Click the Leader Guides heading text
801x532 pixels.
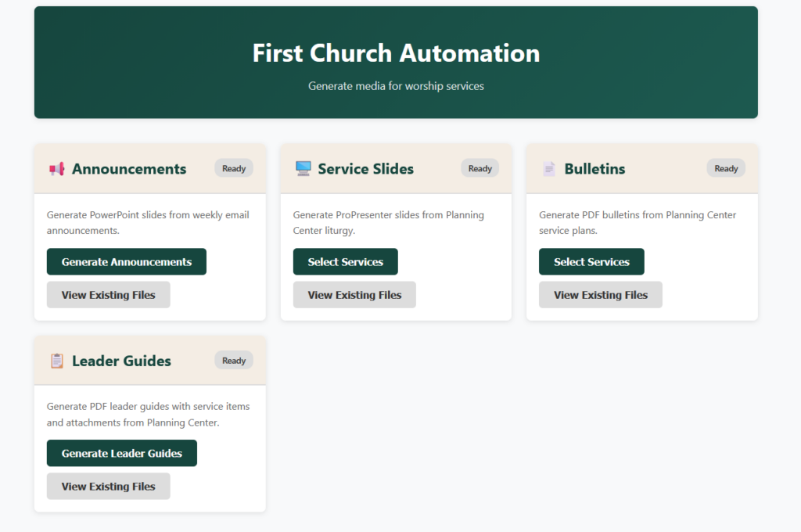(x=121, y=361)
